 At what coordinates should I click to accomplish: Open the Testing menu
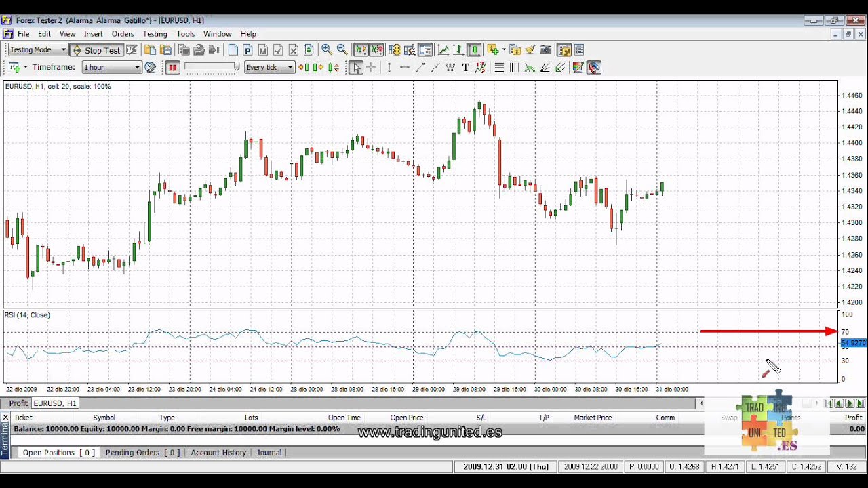pyautogui.click(x=155, y=34)
